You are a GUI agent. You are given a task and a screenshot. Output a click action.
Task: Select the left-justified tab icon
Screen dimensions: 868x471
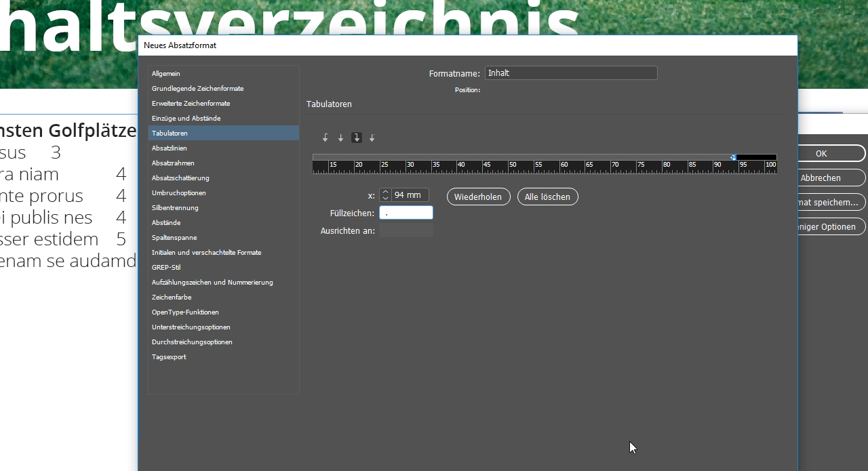[325, 138]
